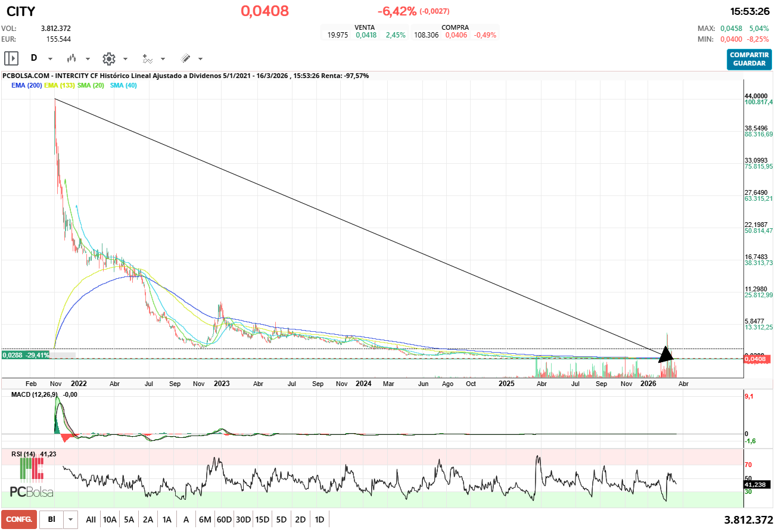Toggle the SMA (40) indicator label
The width and height of the screenshot is (781, 532).
click(x=123, y=86)
